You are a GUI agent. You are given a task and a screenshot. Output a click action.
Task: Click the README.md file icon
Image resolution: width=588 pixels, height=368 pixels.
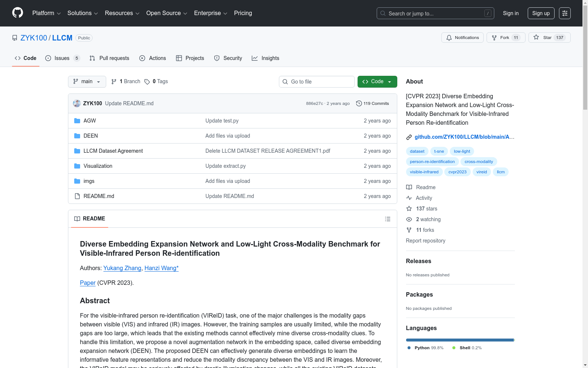(x=77, y=196)
